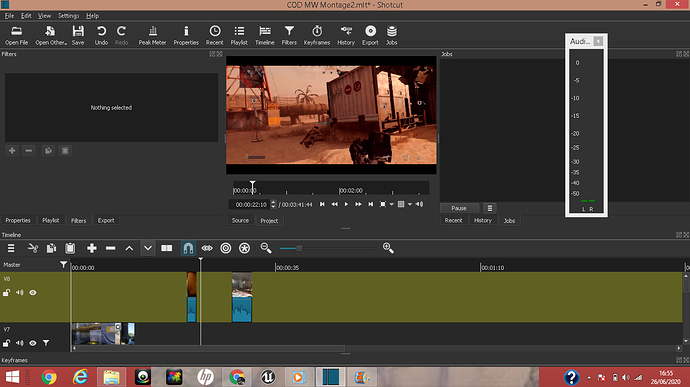Open the Settings menu

point(68,16)
